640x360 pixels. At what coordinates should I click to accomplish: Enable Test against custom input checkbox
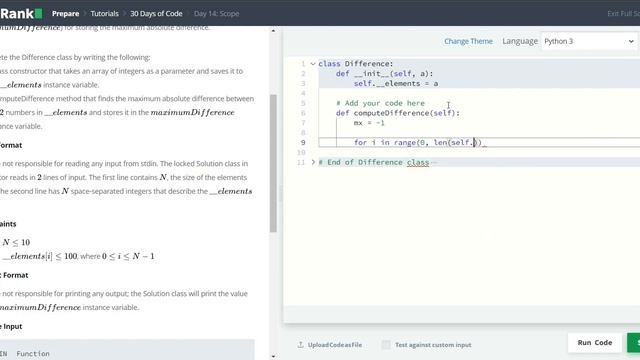click(386, 345)
